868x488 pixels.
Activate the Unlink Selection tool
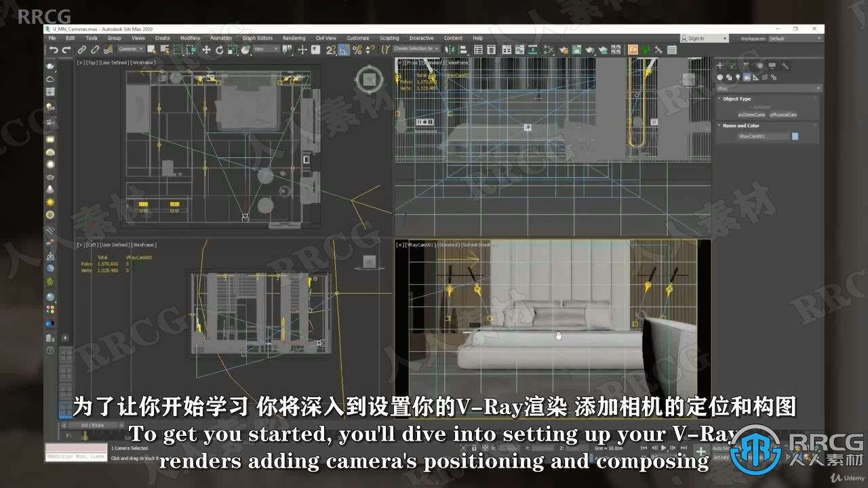point(95,49)
